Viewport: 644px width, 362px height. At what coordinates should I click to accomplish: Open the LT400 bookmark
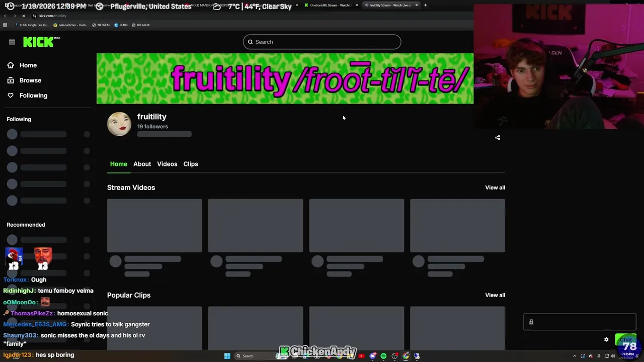(x=121, y=25)
